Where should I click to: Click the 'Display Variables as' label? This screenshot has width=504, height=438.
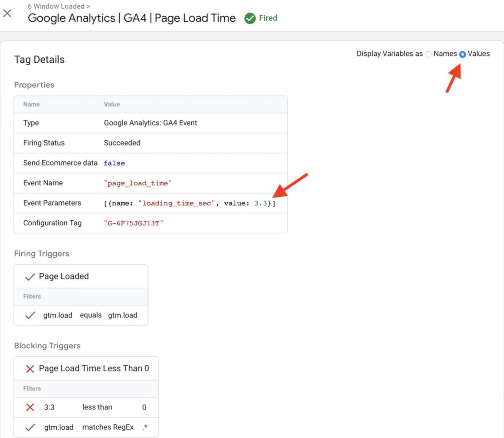390,54
